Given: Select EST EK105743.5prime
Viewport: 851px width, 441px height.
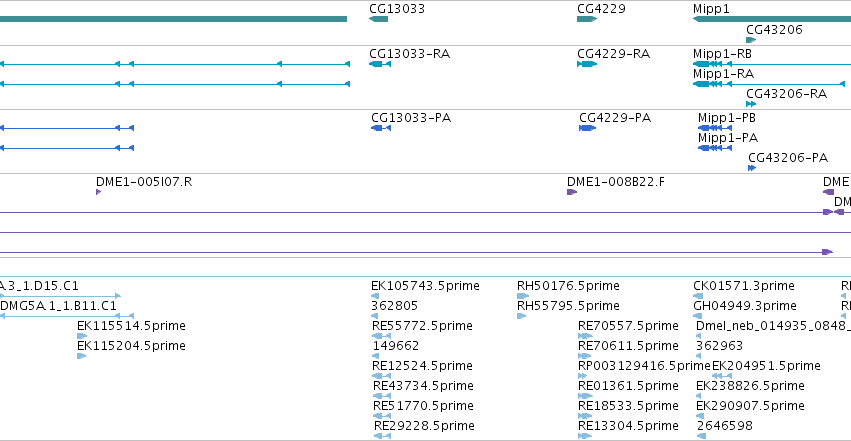Looking at the screenshot, I should click(425, 286).
